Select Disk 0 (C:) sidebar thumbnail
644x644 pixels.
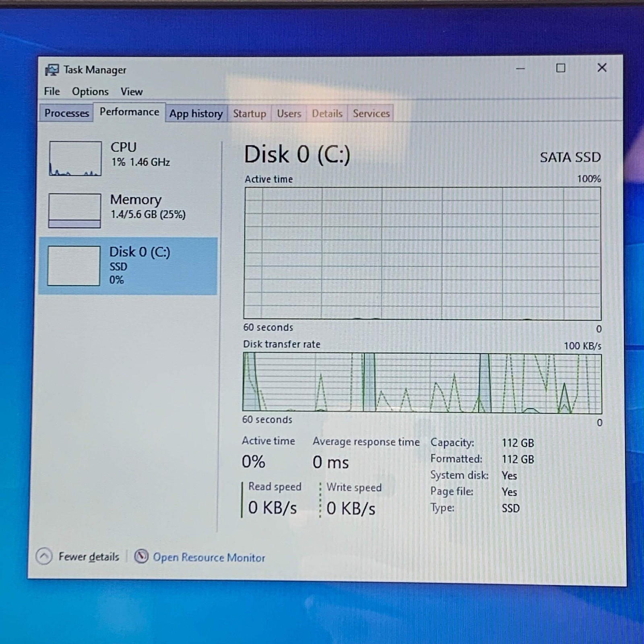tap(74, 266)
